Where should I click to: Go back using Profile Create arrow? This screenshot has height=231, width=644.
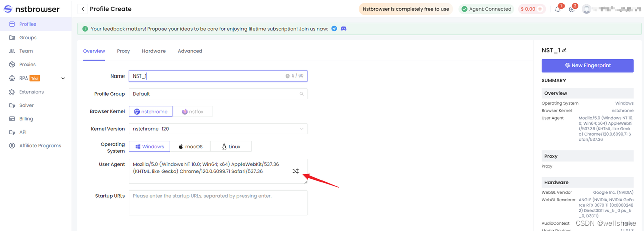[83, 9]
